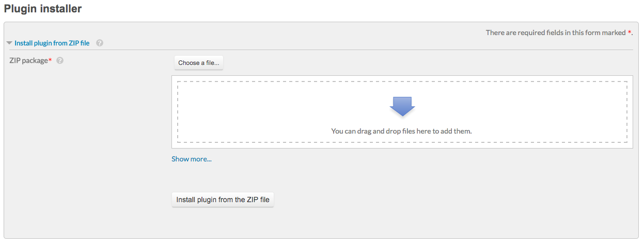Click the blue download arrow icon
The image size is (644, 245).
[x=402, y=106]
